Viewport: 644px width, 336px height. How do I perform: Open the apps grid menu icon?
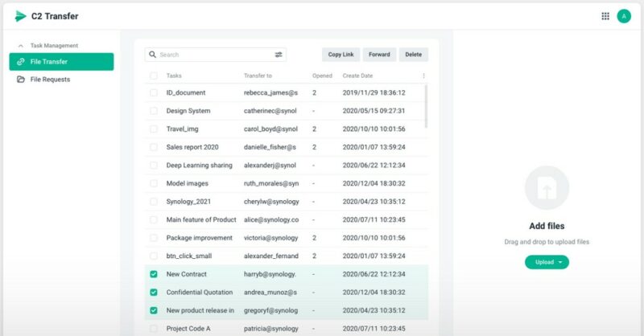coord(605,16)
